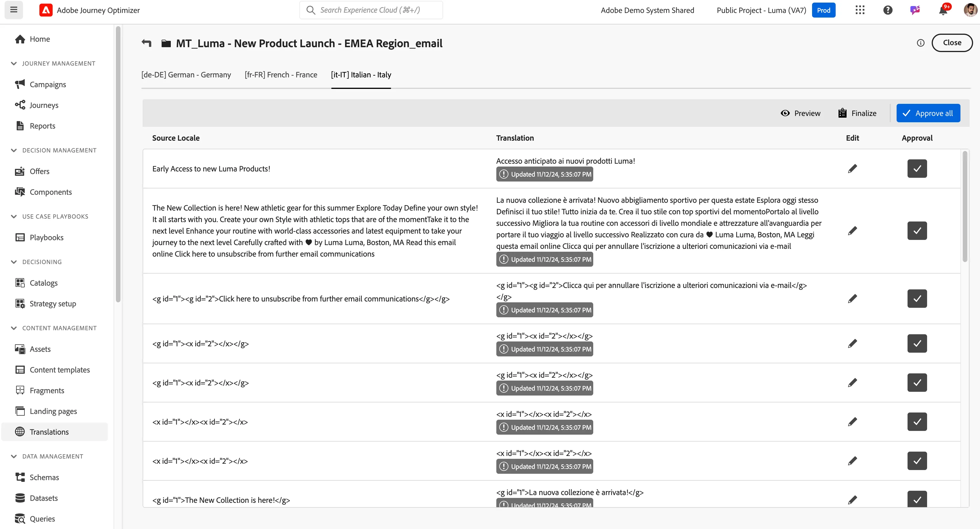
Task: Click the purple feedback chat icon
Action: 915,10
